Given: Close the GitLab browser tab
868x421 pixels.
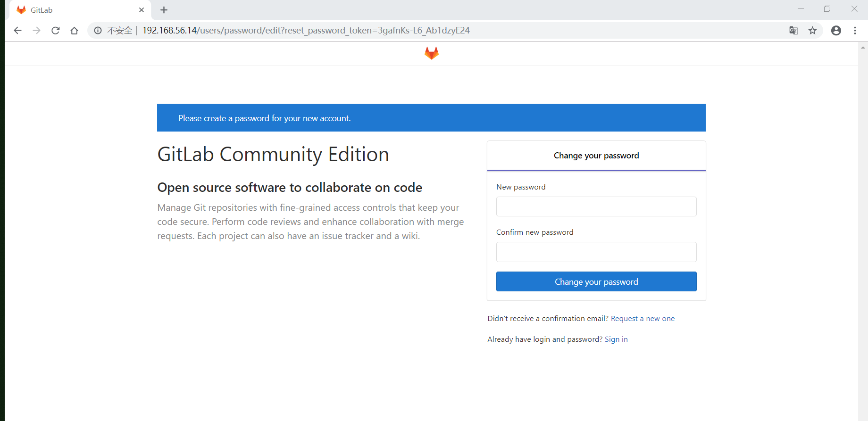Looking at the screenshot, I should (142, 10).
